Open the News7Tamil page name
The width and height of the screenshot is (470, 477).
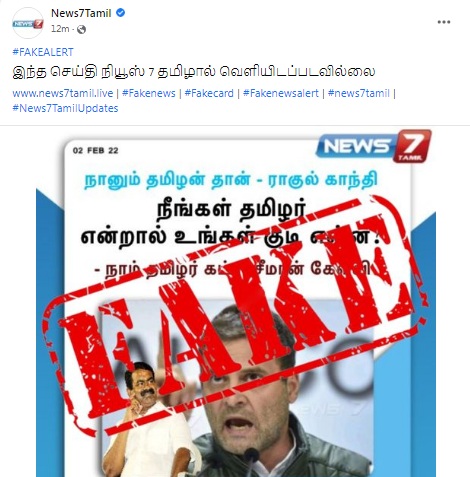[81, 13]
